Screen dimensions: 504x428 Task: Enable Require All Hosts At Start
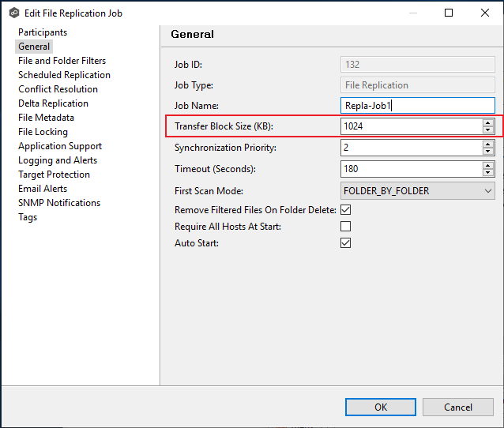345,227
